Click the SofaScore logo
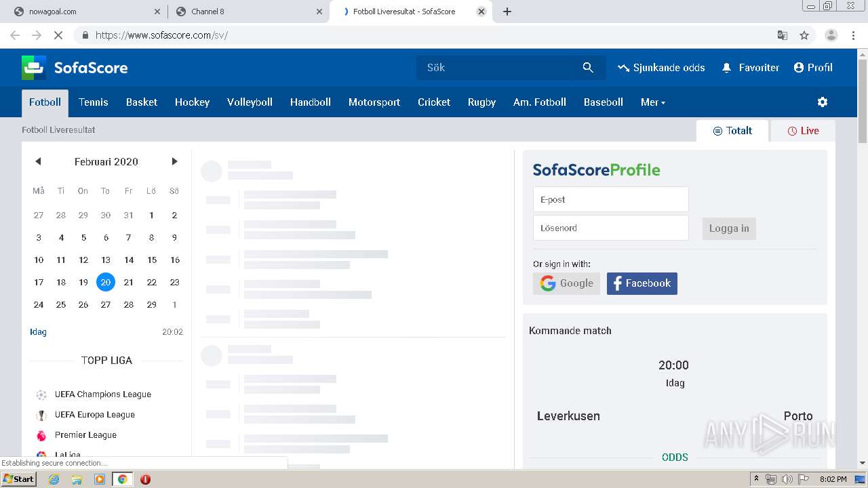This screenshot has height=488, width=868. click(x=75, y=68)
